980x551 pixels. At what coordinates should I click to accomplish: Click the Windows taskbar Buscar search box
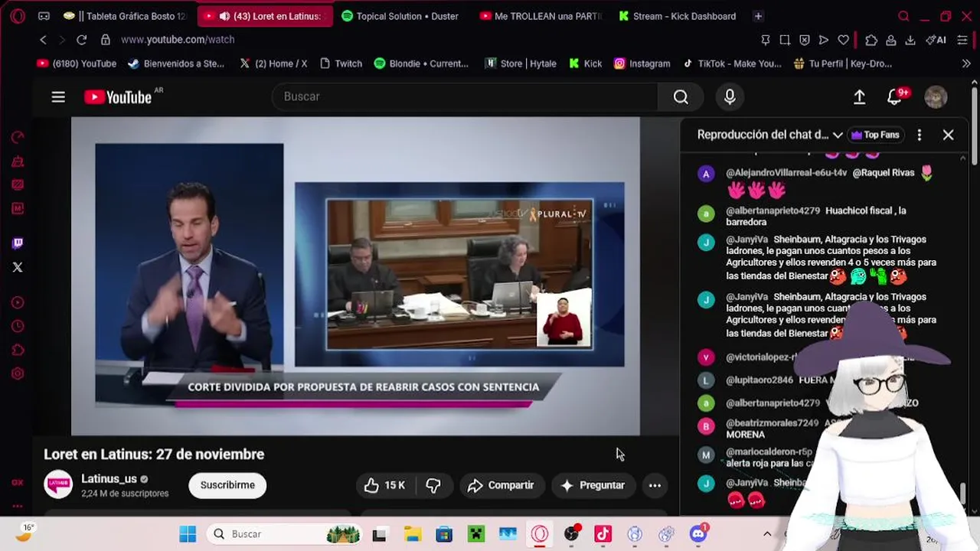pos(285,534)
